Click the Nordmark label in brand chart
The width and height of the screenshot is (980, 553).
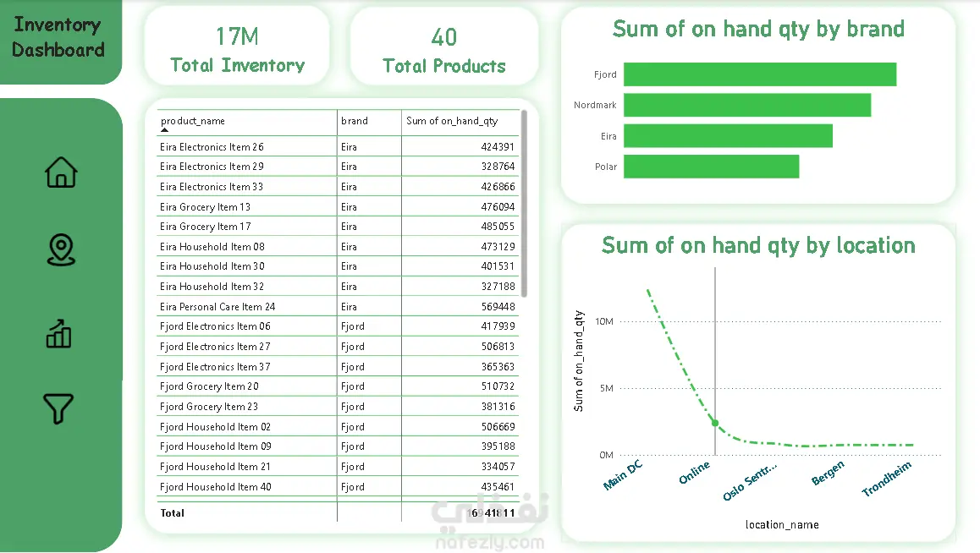[x=595, y=105]
